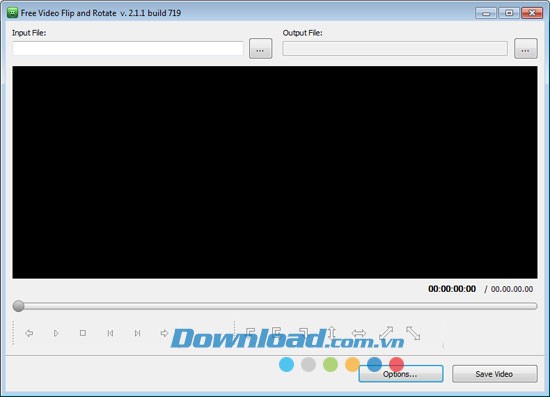The image size is (550, 397).
Task: Select the flip horizontal left-right arrow icon
Action: pos(358,333)
